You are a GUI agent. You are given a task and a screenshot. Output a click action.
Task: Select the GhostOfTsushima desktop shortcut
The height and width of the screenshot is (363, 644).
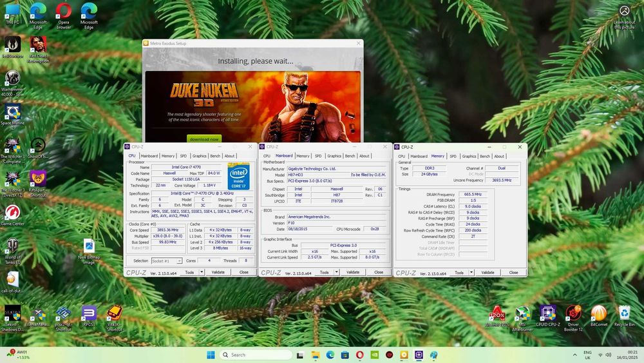pos(38,148)
